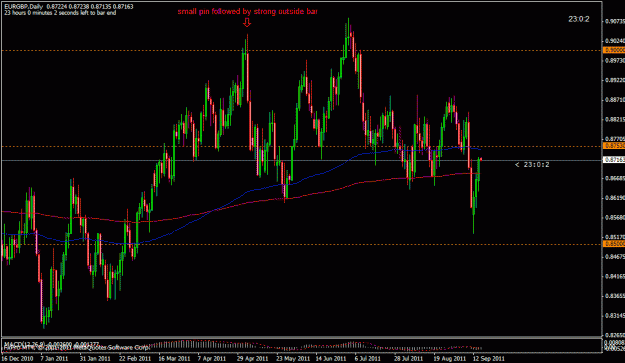Click the 6 Jul 2011 date label
The height and width of the screenshot is (363, 625).
pyautogui.click(x=368, y=358)
